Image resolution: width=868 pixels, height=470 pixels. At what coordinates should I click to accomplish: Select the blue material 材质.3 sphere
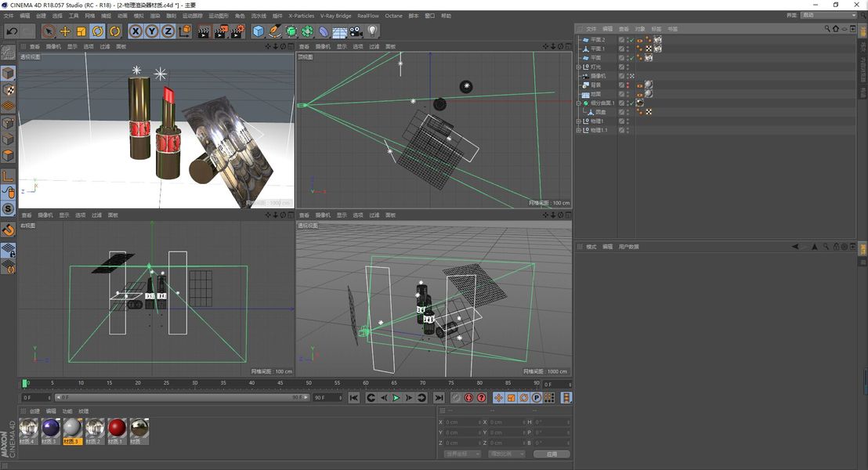coord(51,428)
